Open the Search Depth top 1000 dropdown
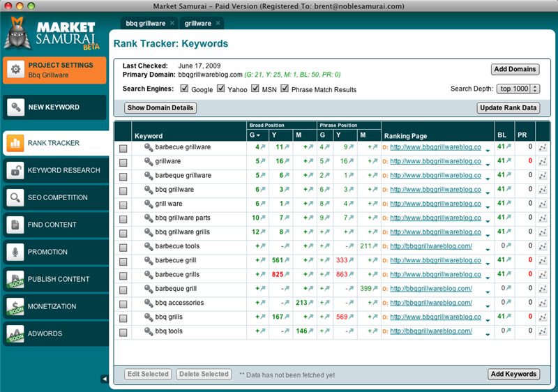Screen dimensions: 558x392 tap(518, 89)
